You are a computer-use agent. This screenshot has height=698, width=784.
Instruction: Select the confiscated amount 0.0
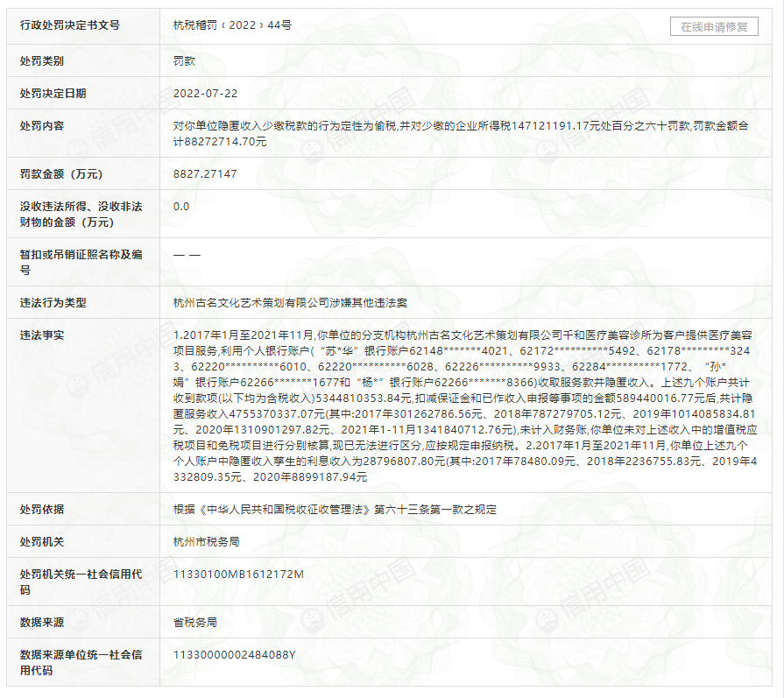coord(181,207)
